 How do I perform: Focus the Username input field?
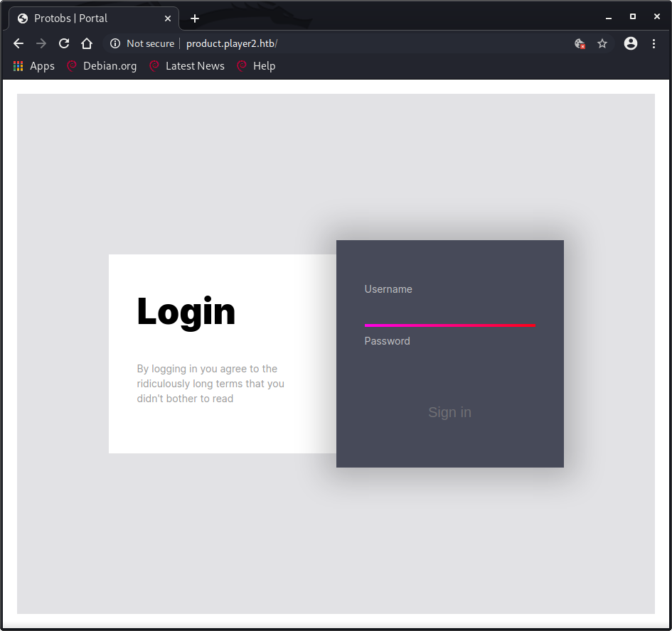tap(449, 311)
